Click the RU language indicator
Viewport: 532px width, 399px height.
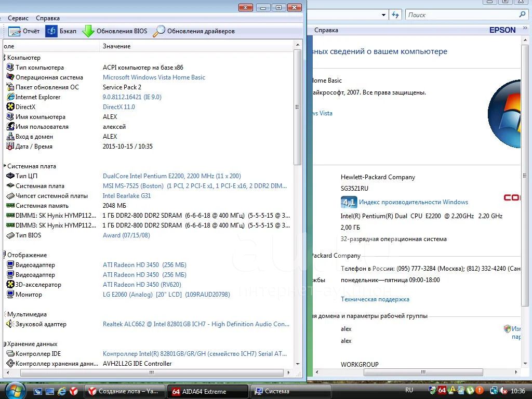pyautogui.click(x=409, y=390)
